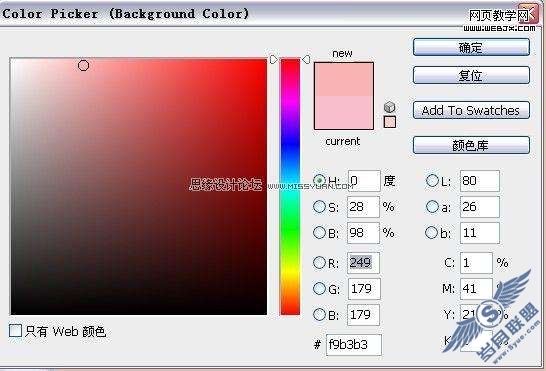
Task: Select the Lab a radio button
Action: pos(432,207)
